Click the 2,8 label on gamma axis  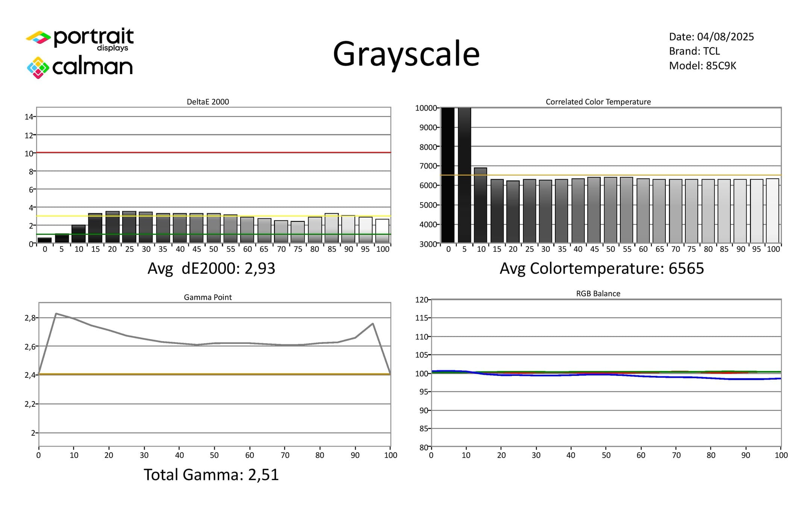30,318
